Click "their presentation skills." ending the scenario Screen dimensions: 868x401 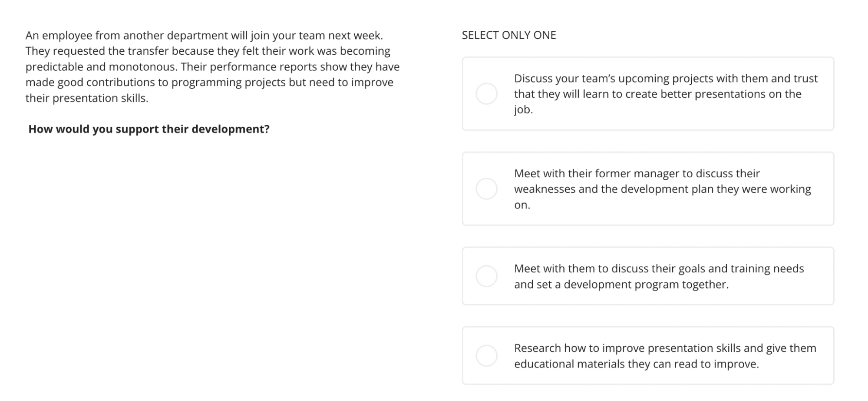[x=87, y=98]
